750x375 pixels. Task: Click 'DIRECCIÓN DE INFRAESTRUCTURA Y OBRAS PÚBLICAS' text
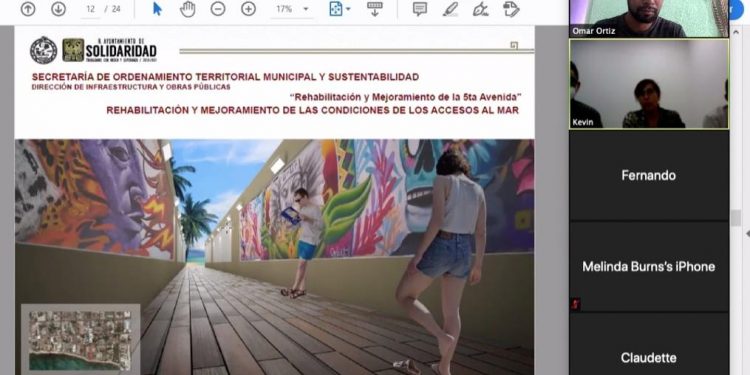coord(131,87)
